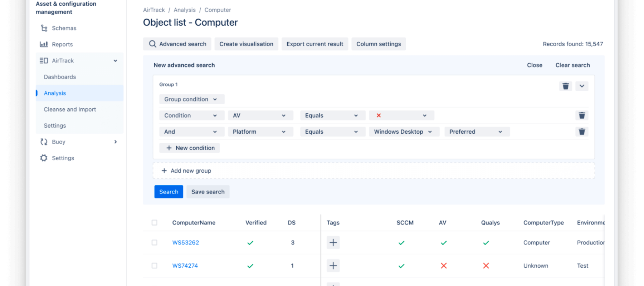
Task: Open the Platform attribute dropdown
Action: 260,132
